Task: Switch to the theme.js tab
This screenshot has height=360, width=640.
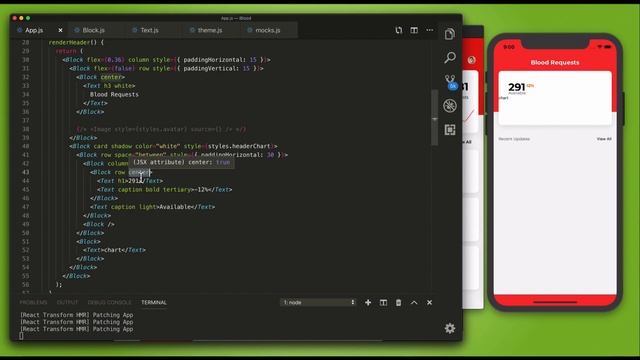Action: tap(210, 30)
